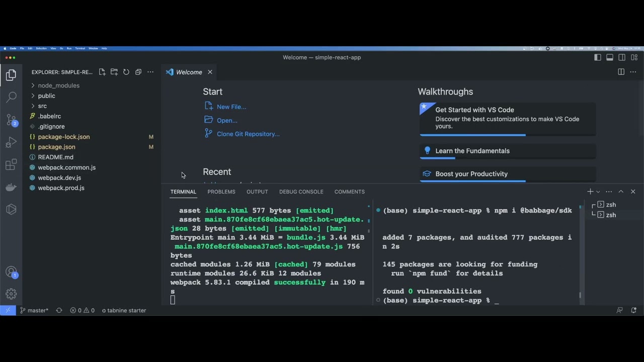Open the File menu in macOS menu bar
Image resolution: width=644 pixels, height=362 pixels.
point(22,48)
